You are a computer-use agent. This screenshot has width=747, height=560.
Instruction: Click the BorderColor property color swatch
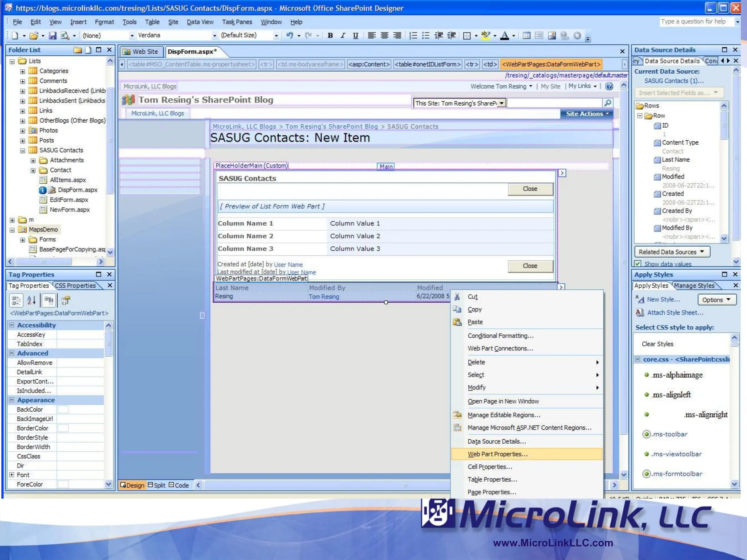click(63, 428)
